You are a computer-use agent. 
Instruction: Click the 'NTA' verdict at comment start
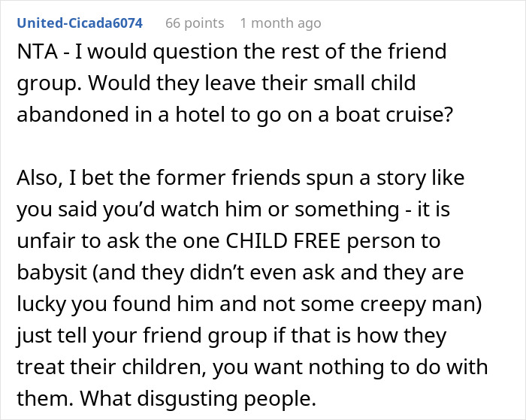[35, 53]
